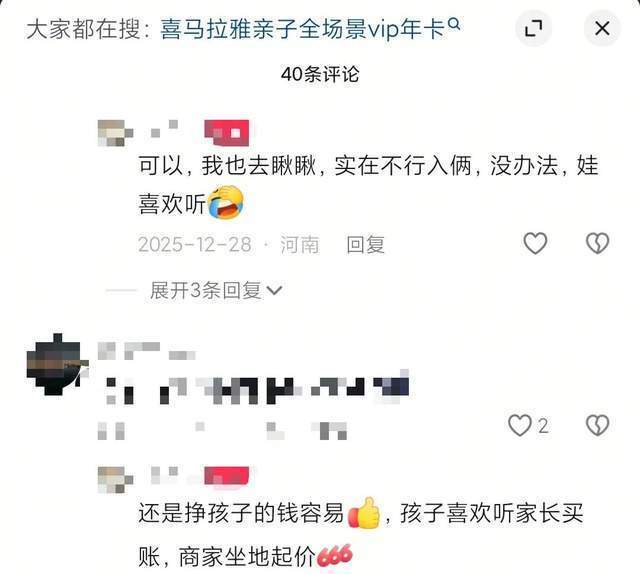Expand comment panel to fullscreen
640x574 pixels.
533,29
